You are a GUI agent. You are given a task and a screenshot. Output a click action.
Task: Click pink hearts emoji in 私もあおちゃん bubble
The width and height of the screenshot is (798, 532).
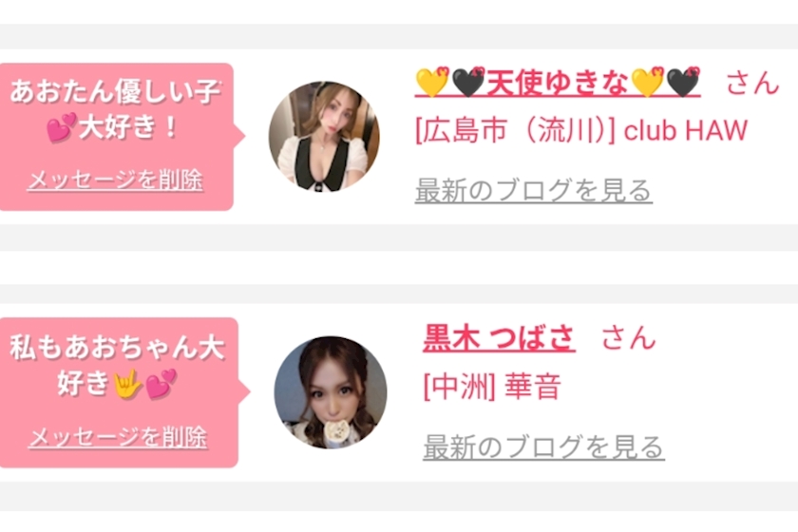[x=161, y=384]
